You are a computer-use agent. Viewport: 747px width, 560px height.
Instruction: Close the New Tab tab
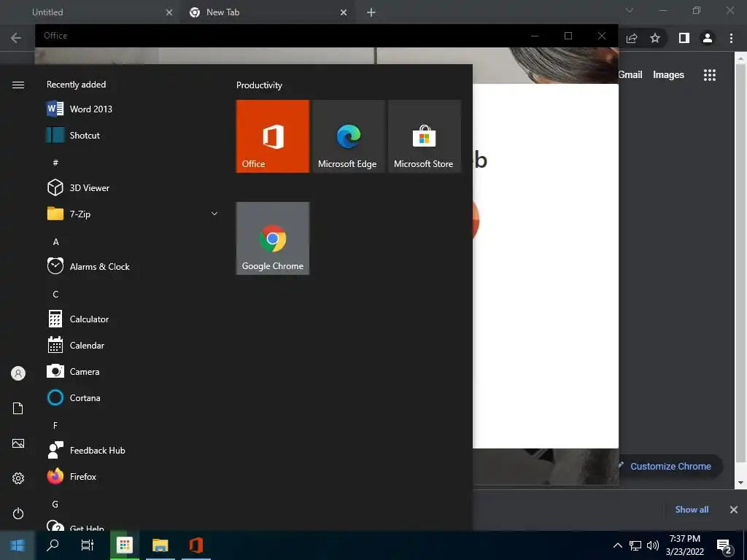pyautogui.click(x=344, y=12)
